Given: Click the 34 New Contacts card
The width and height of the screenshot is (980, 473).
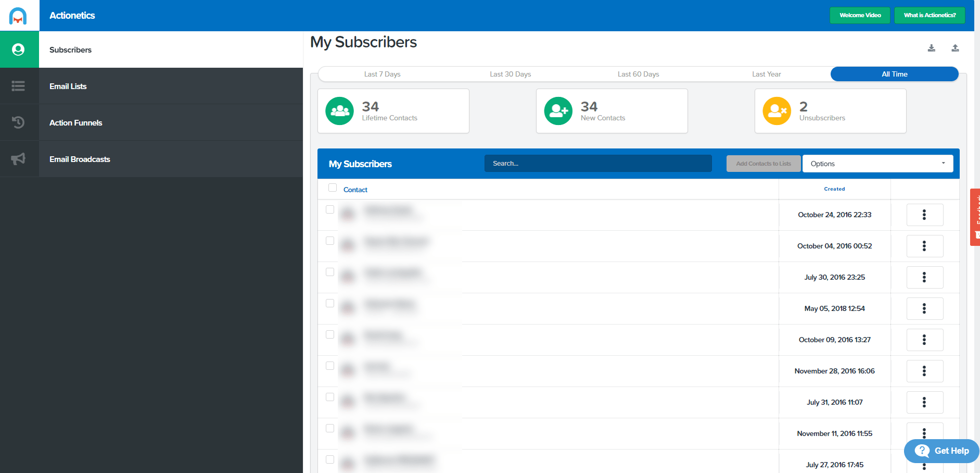Looking at the screenshot, I should pos(612,111).
